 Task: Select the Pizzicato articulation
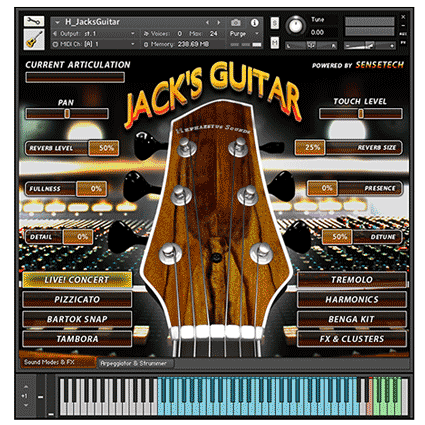click(x=77, y=299)
